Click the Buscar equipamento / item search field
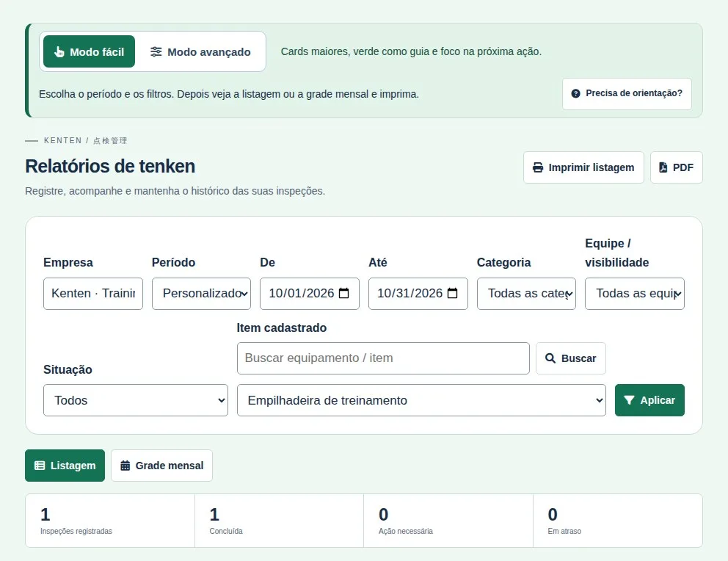Viewport: 728px width, 561px height. pos(384,358)
